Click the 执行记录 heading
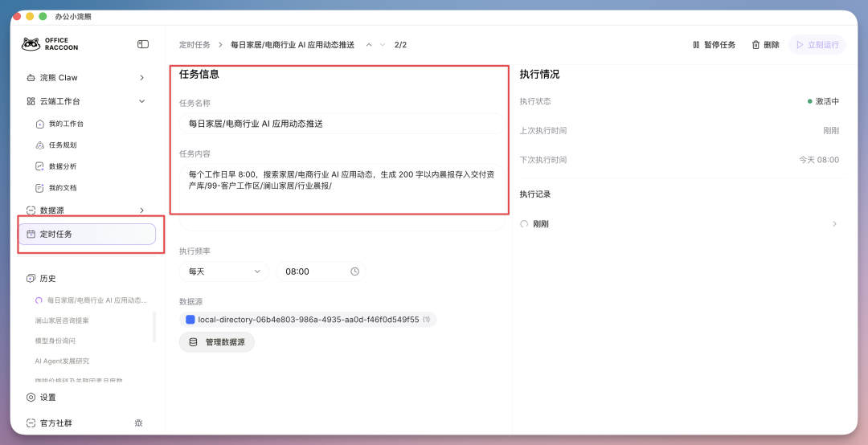Screen dimensions: 868x445 (535, 194)
